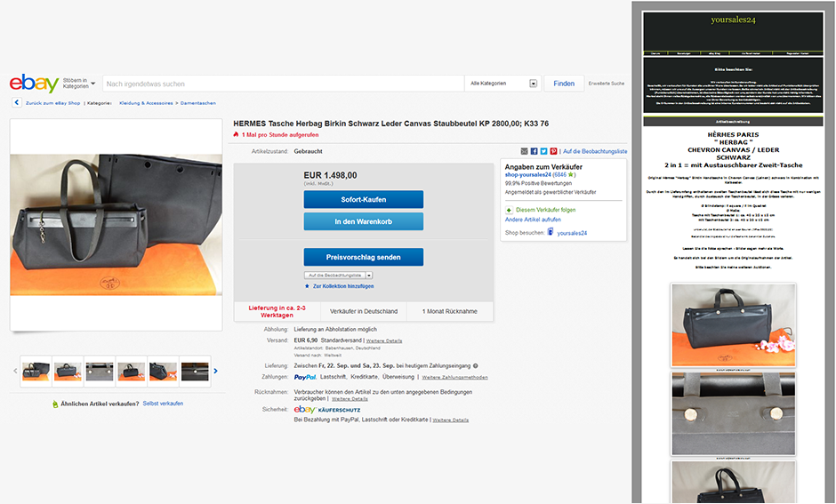Open Weitere Details under Käuferschutz
The width and height of the screenshot is (836, 504).
pyautogui.click(x=451, y=420)
